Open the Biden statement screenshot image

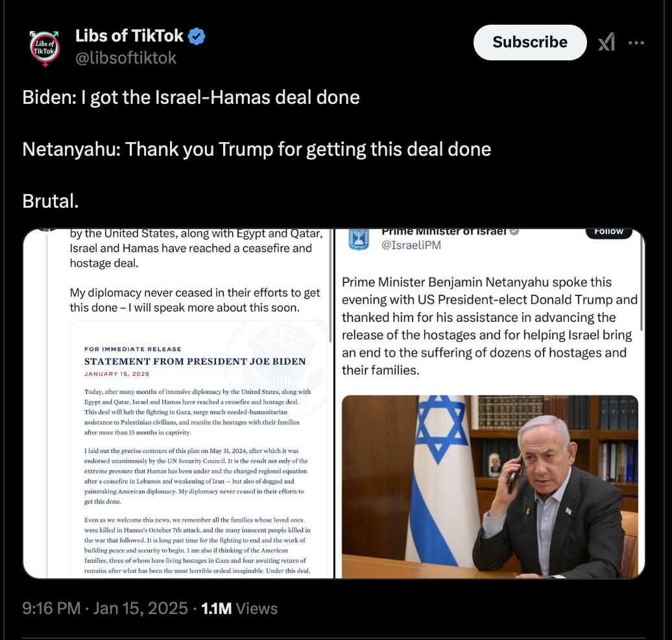(178, 403)
